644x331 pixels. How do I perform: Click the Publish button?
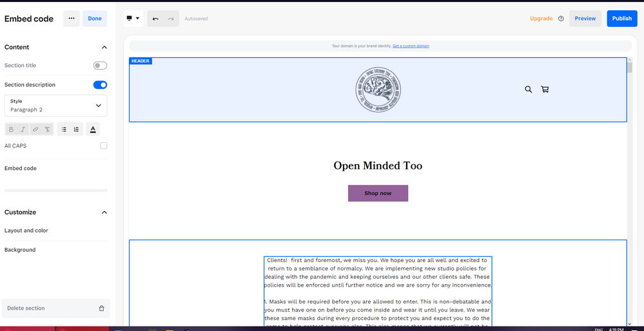point(621,19)
